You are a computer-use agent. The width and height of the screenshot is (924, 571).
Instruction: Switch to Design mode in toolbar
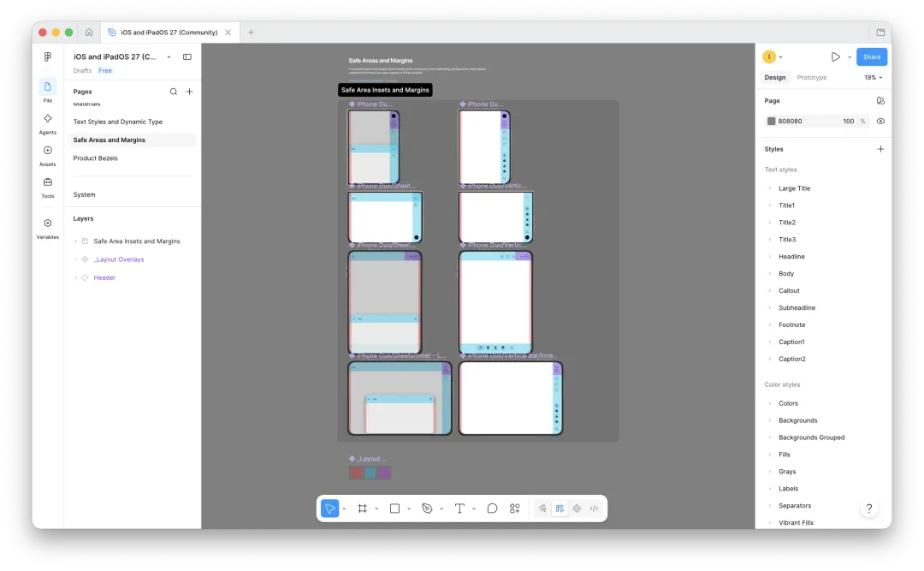coord(560,509)
